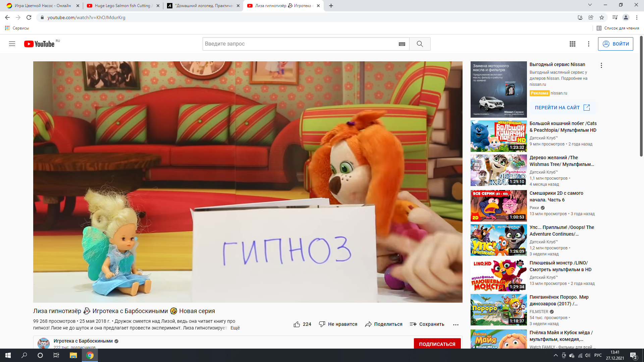Click the address bar URL
The width and height of the screenshot is (644, 362).
click(86, 17)
